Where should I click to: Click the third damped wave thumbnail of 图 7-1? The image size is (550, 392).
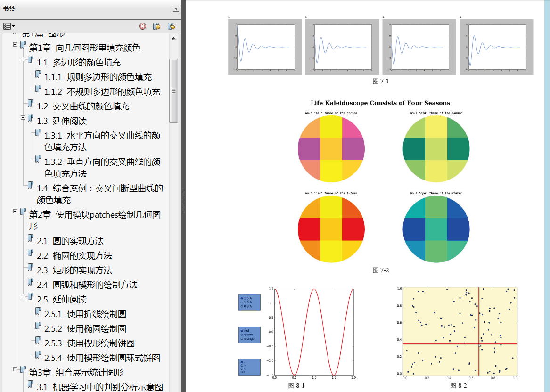pyautogui.click(x=419, y=47)
